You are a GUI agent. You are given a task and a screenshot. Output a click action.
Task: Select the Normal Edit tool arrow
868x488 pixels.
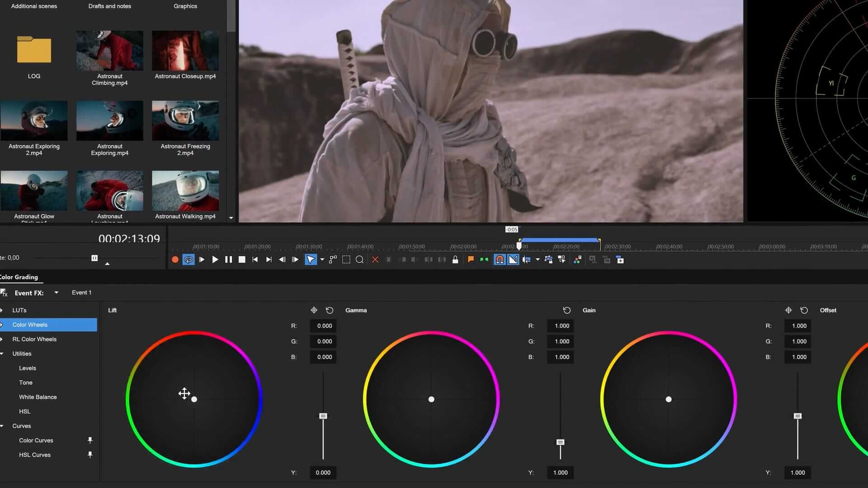point(311,259)
